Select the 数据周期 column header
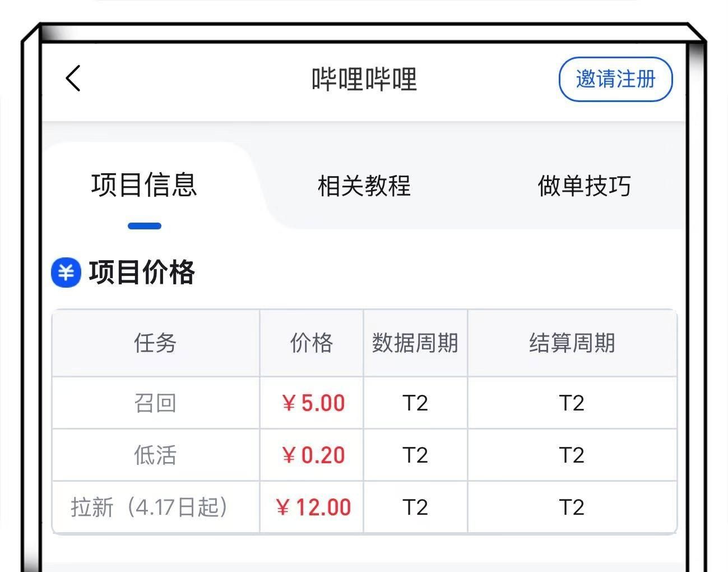This screenshot has height=572, width=728. point(415,343)
